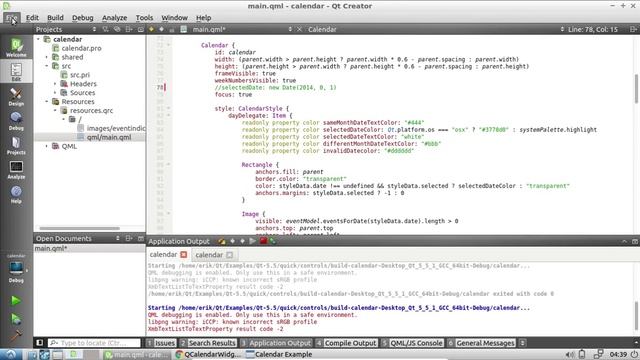
Task: Show the QML/JS Console pane
Action: click(x=412, y=343)
